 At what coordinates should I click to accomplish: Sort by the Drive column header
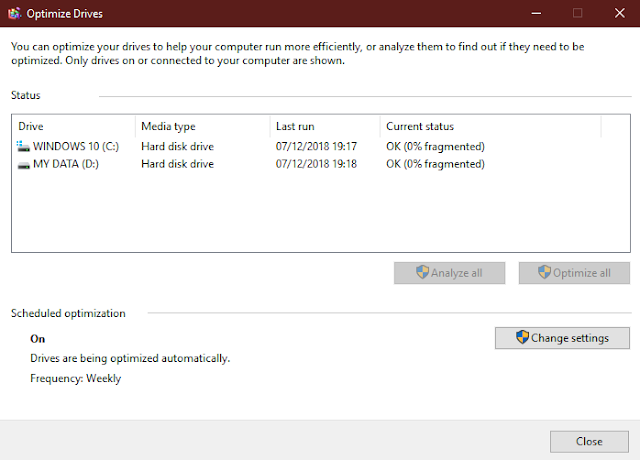(x=74, y=126)
